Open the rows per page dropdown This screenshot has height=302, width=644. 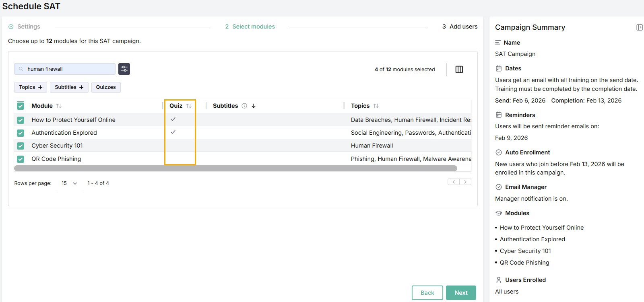tap(69, 183)
